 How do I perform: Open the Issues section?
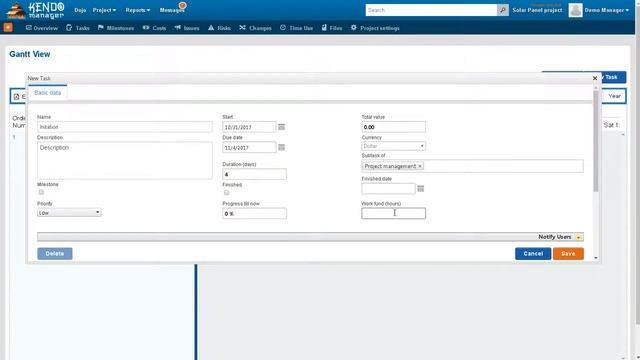187,28
